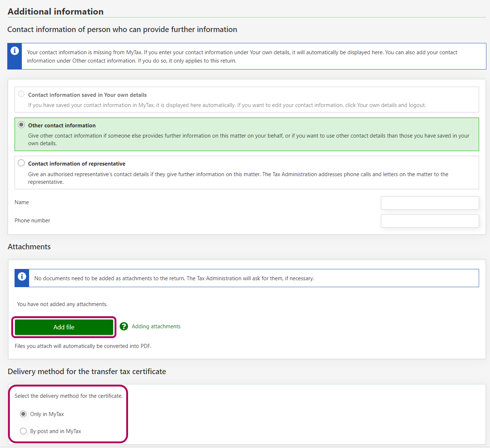The image size is (490, 448).
Task: Click the 'Select the delivery method' instruction text
Action: point(69,396)
